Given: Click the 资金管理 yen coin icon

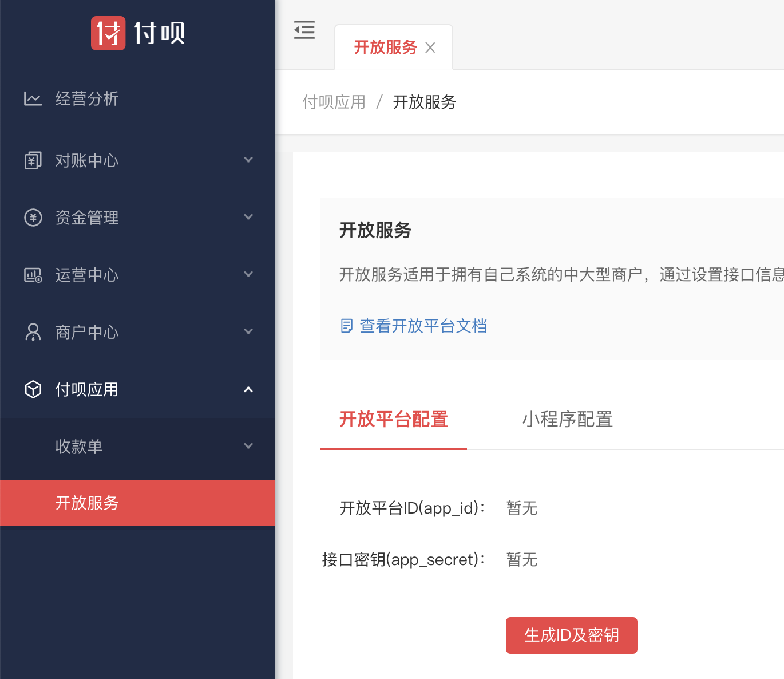Looking at the screenshot, I should (33, 218).
